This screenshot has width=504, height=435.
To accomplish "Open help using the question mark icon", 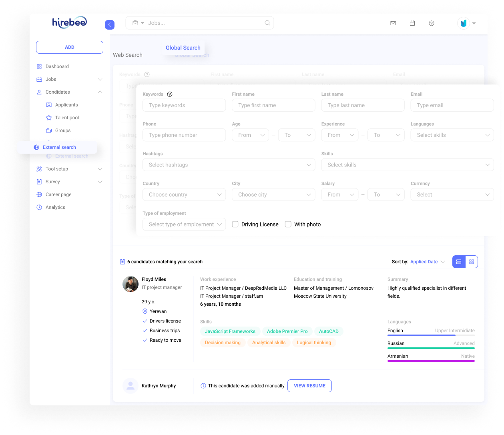I will pyautogui.click(x=431, y=23).
